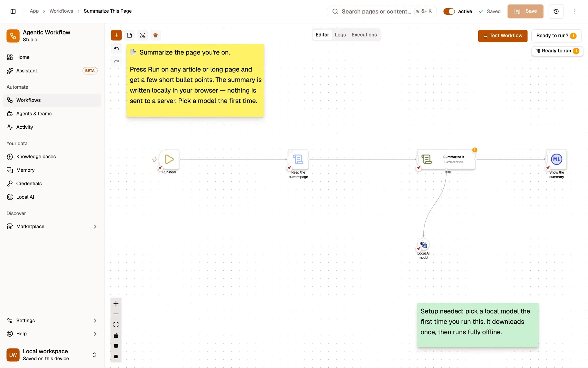Expand the Marketplace submenu

point(95,226)
